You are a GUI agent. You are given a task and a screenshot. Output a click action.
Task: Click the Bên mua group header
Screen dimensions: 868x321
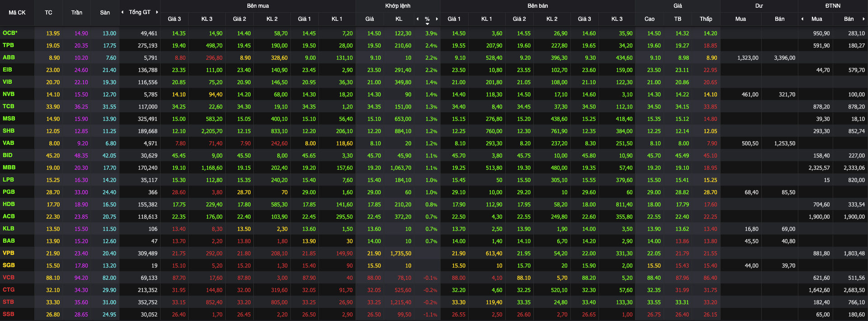258,6
